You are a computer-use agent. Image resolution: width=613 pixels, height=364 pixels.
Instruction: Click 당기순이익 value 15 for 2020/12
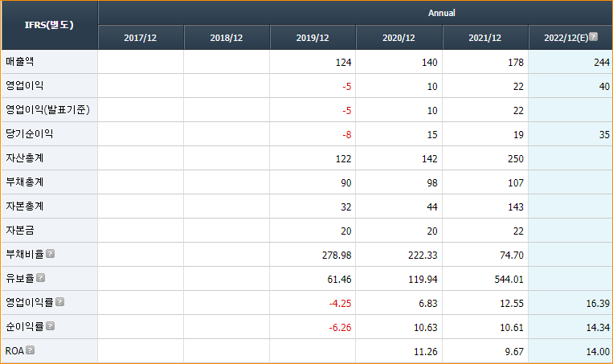(x=432, y=135)
